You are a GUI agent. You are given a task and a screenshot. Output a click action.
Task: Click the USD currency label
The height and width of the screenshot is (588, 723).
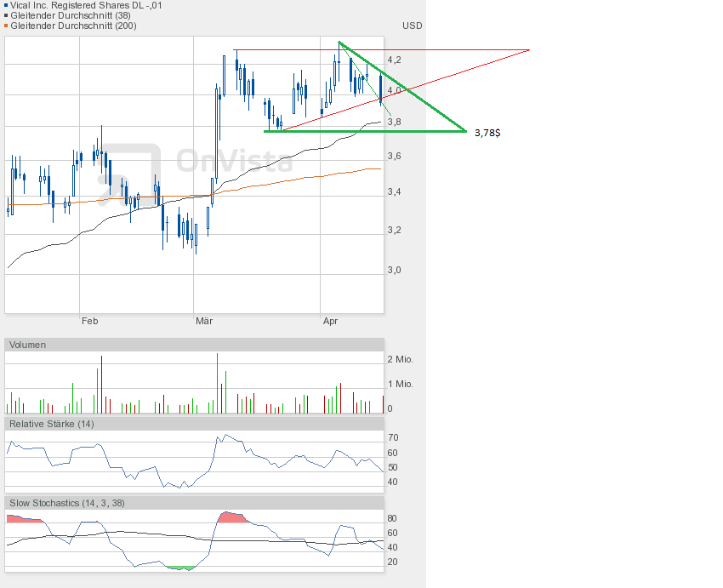point(413,26)
